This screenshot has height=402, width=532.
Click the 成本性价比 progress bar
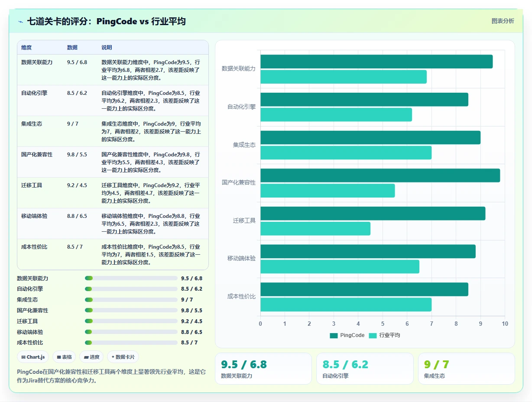point(131,343)
